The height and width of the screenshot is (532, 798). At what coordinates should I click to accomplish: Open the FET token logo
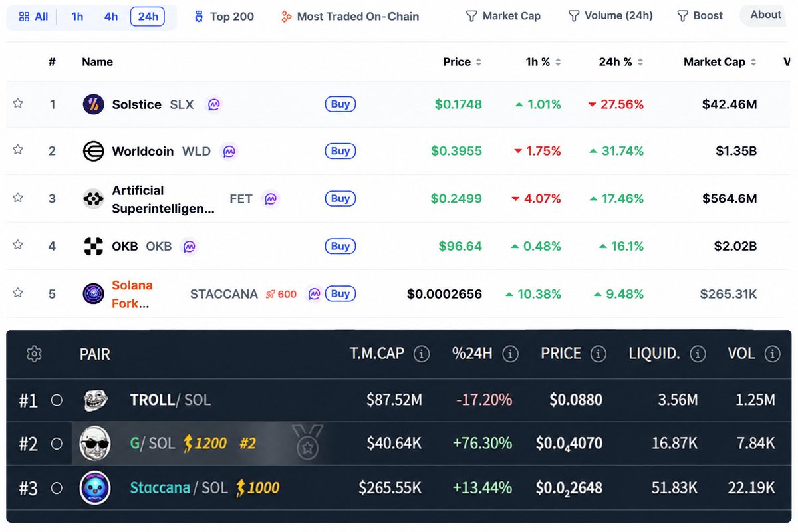point(93,198)
